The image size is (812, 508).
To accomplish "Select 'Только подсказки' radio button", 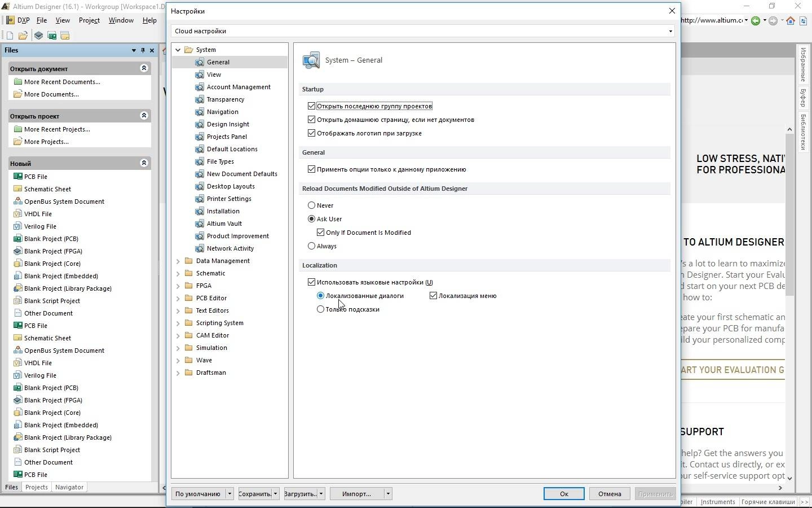I will point(320,309).
